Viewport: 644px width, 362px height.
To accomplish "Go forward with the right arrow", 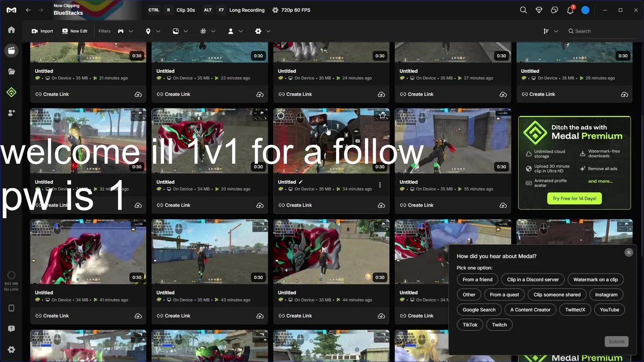I will pos(42,10).
